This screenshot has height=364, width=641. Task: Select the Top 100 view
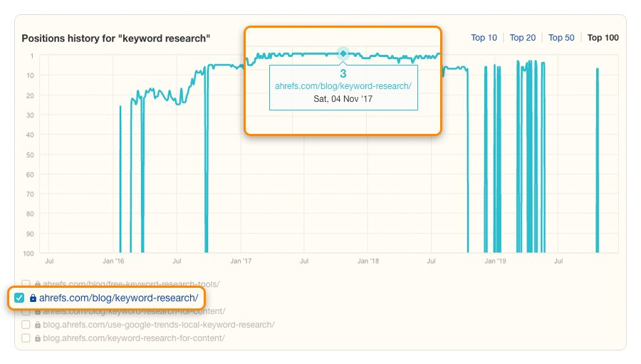point(603,38)
